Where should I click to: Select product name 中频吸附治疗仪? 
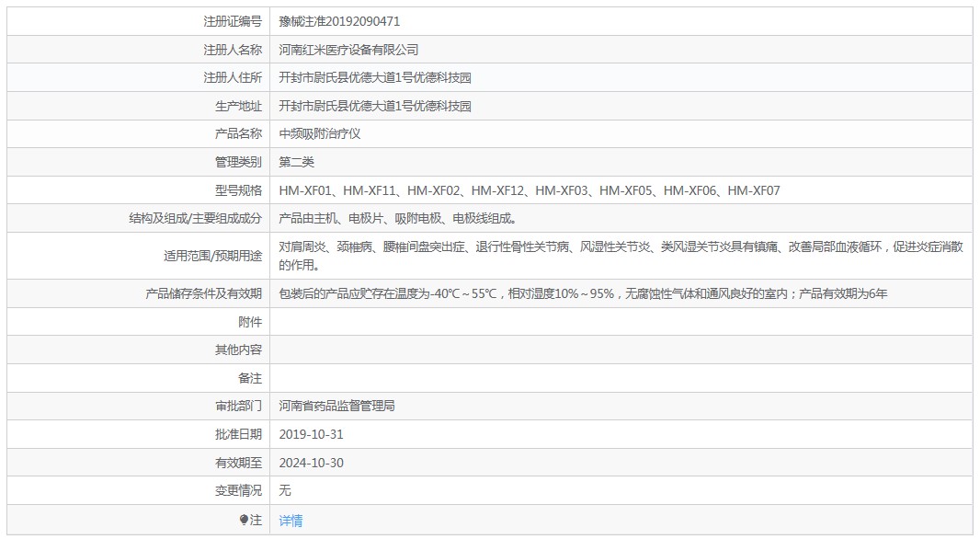(319, 133)
